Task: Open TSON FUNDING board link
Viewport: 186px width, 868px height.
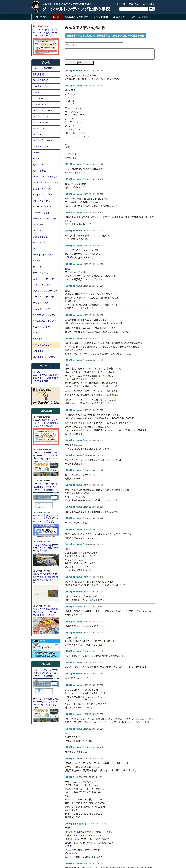Action: (x=46, y=123)
